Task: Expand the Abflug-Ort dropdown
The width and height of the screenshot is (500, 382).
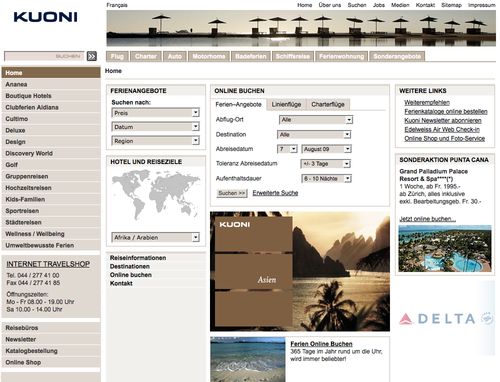Action: pos(316,120)
